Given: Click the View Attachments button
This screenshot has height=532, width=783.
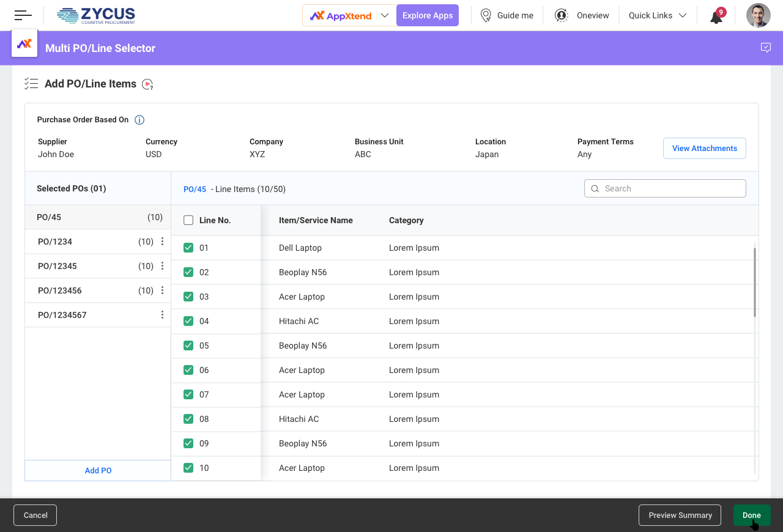Looking at the screenshot, I should 704,148.
